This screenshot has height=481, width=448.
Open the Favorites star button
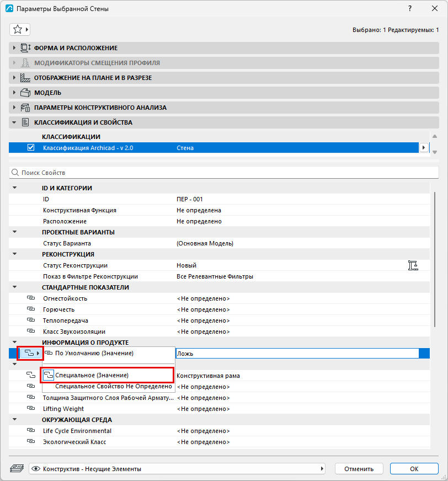pos(20,29)
